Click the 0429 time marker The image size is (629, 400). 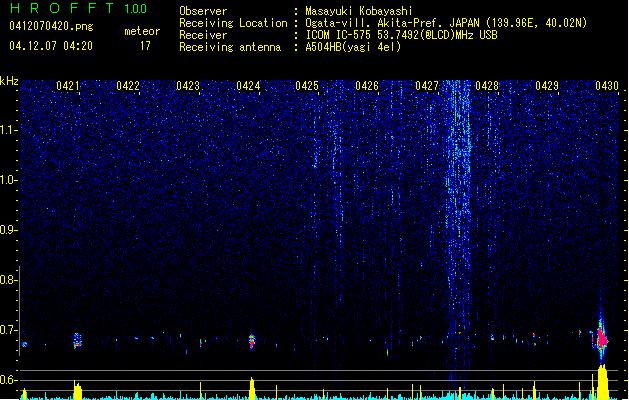pyautogui.click(x=547, y=86)
